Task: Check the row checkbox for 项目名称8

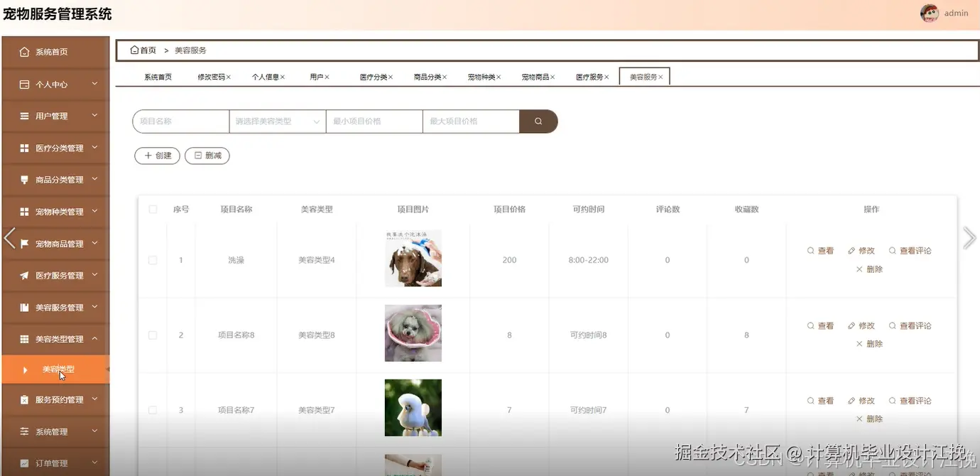Action: tap(153, 335)
